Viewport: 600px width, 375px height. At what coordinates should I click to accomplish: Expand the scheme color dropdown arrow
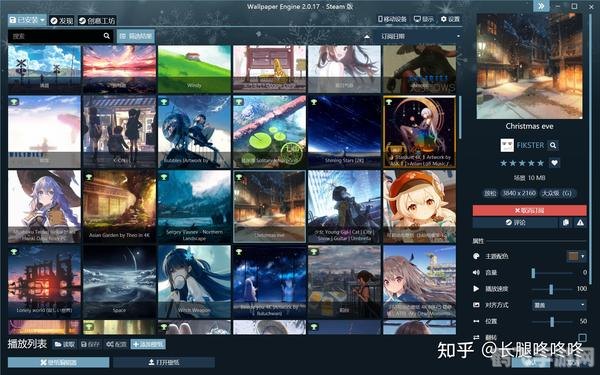[x=583, y=256]
